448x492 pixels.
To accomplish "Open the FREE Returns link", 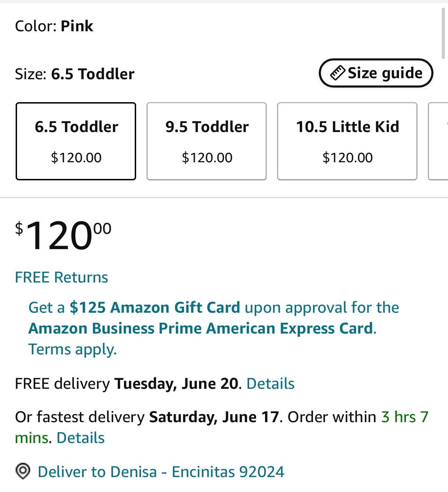I will coord(61,277).
